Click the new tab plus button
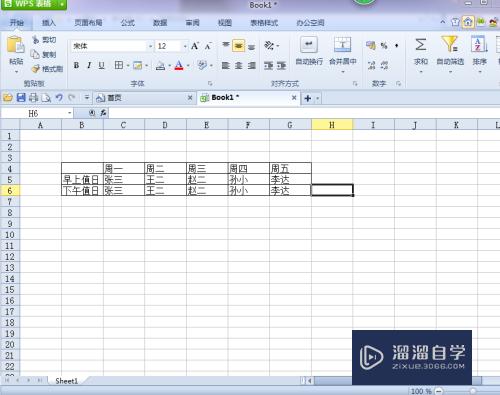This screenshot has width=500, height=395. click(x=308, y=98)
